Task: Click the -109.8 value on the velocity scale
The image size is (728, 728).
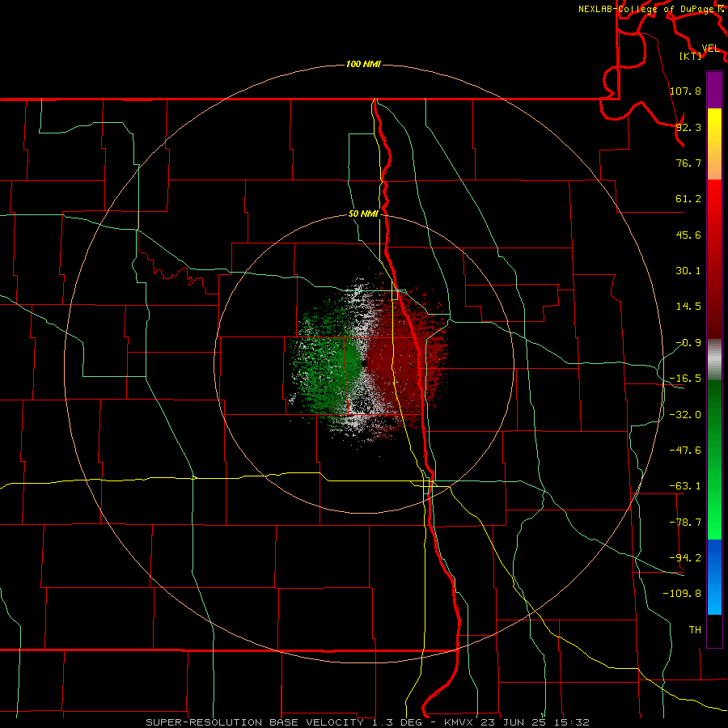Action: (682, 594)
